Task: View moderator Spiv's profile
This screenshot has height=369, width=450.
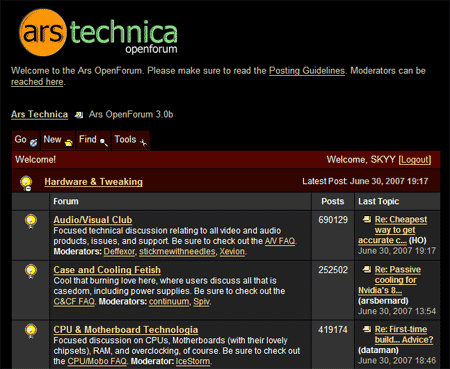Action: (201, 301)
